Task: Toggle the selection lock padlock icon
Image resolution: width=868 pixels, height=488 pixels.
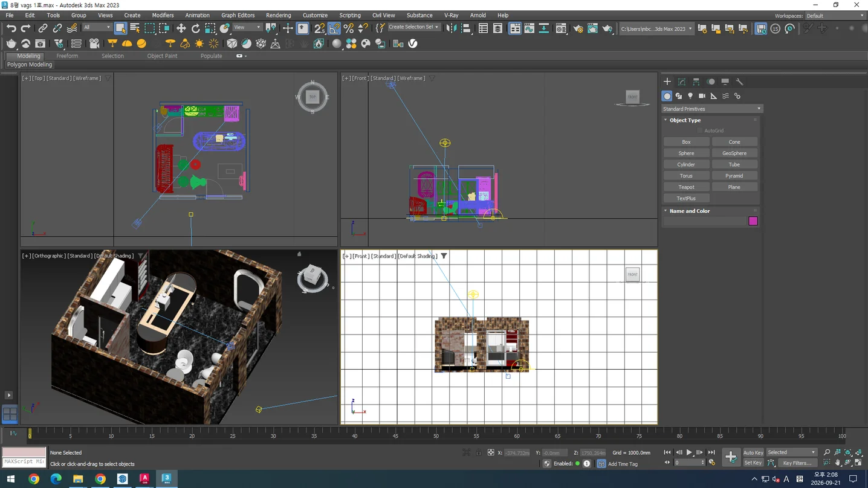Action: 479,452
